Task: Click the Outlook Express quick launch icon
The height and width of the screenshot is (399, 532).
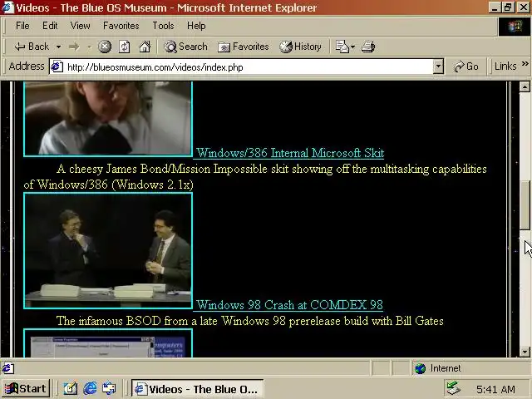Action: pyautogui.click(x=109, y=389)
